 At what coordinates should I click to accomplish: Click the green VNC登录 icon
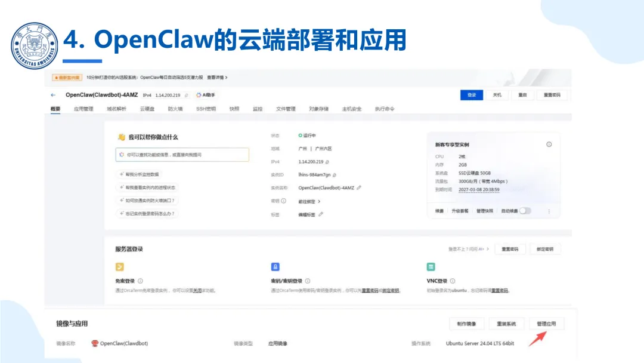pos(431,267)
